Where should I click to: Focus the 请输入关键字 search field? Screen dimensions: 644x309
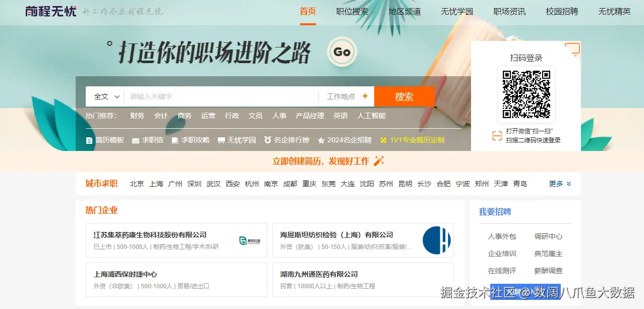point(221,96)
